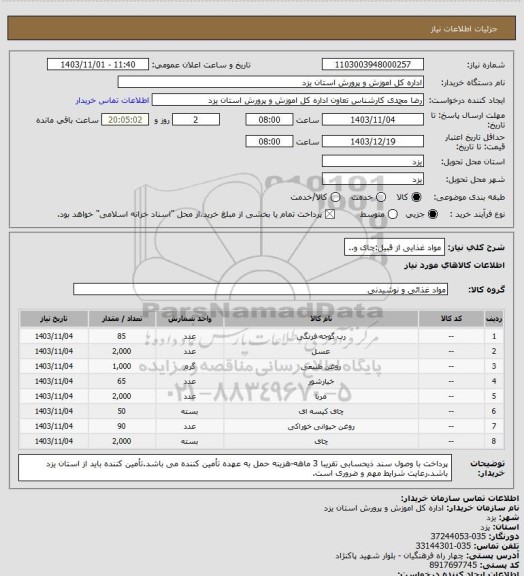
Task: Click the delivery city field یزد
Action: (373, 179)
